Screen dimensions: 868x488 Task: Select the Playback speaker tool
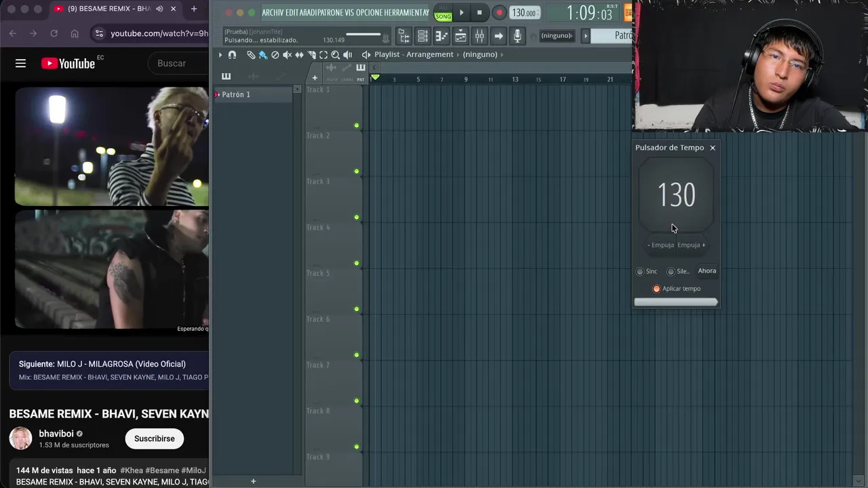[x=348, y=55]
